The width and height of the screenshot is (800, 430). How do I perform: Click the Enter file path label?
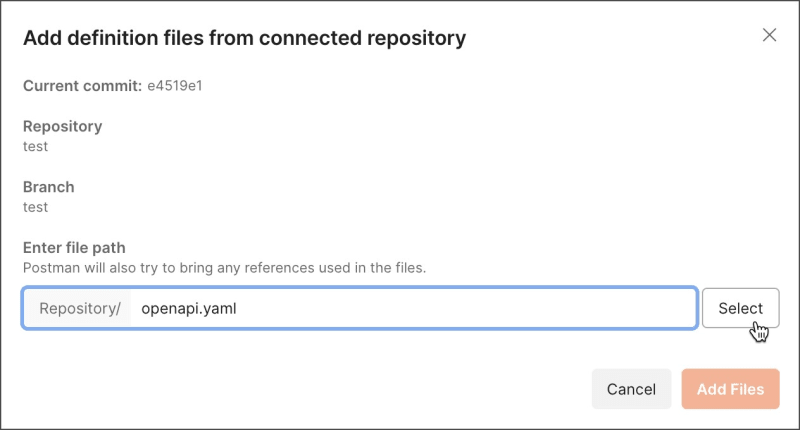(87, 248)
